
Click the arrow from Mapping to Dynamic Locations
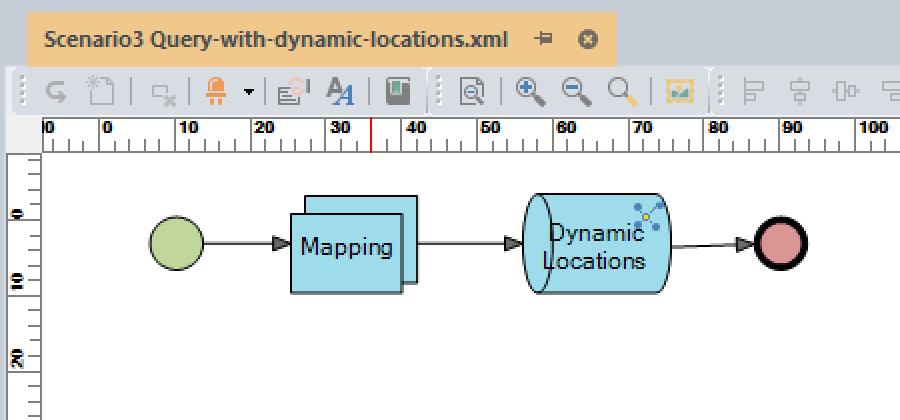[x=470, y=243]
